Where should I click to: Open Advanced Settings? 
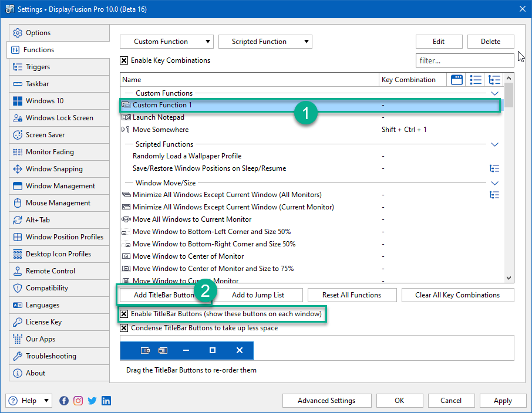pos(326,401)
